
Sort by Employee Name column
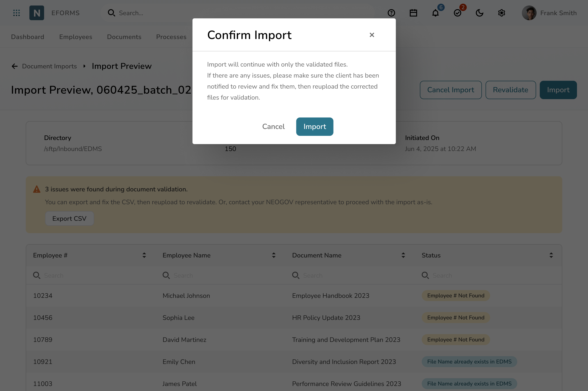click(274, 255)
